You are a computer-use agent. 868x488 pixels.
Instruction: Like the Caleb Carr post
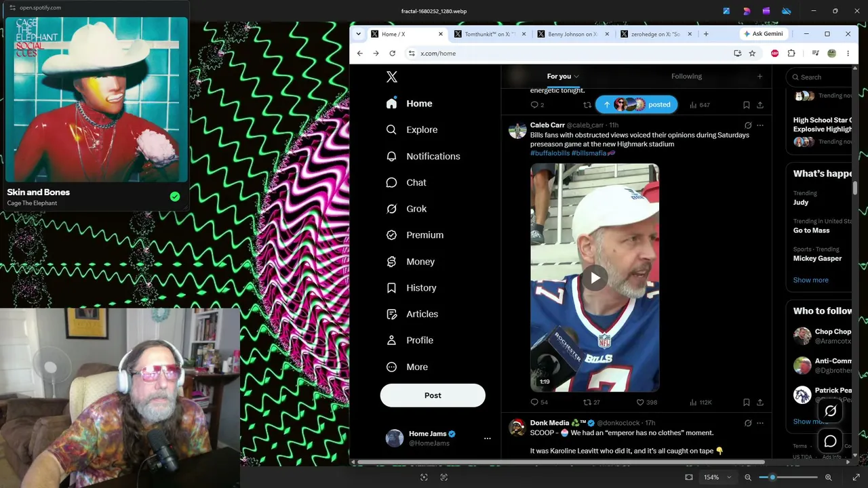(647, 403)
